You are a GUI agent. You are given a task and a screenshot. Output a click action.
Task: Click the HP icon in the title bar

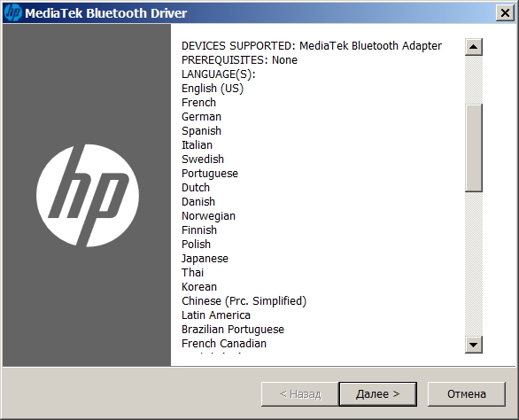coord(13,13)
